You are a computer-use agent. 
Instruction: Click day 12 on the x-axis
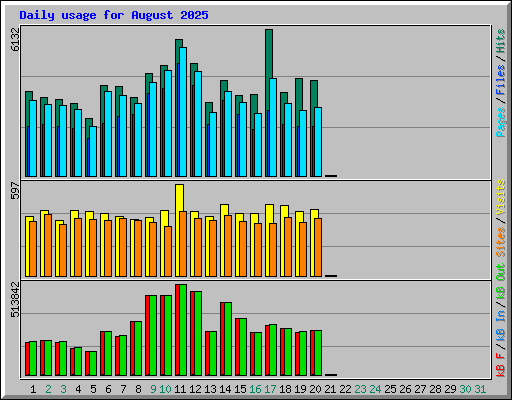coord(195,389)
